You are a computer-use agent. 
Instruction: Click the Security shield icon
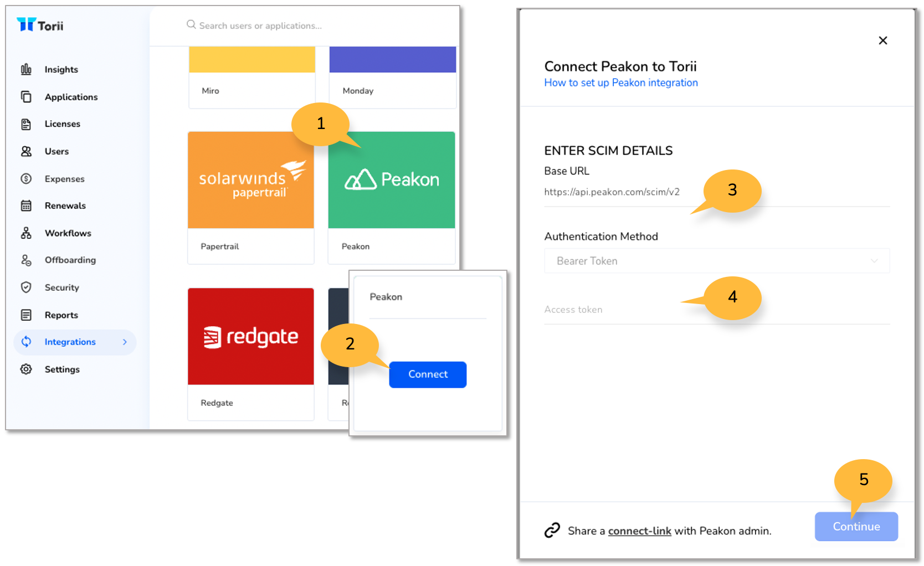(x=27, y=287)
